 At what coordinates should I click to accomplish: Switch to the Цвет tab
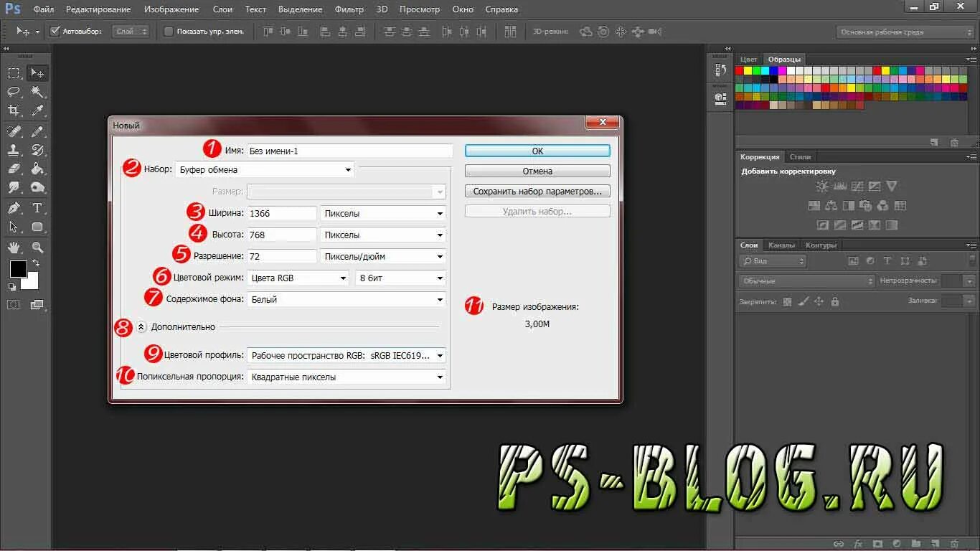[749, 59]
